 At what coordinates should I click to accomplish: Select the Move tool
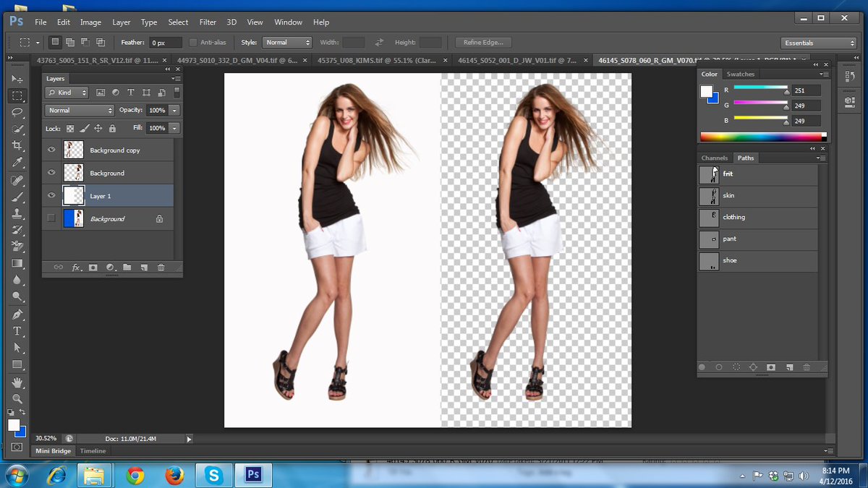click(x=17, y=78)
